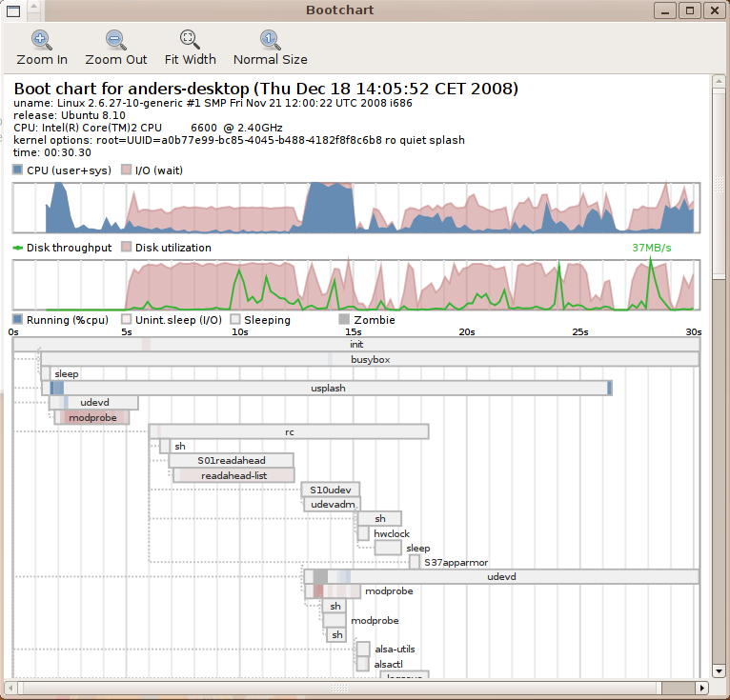This screenshot has height=700, width=730.
Task: Click the alsactl process label
Action: [x=388, y=664]
